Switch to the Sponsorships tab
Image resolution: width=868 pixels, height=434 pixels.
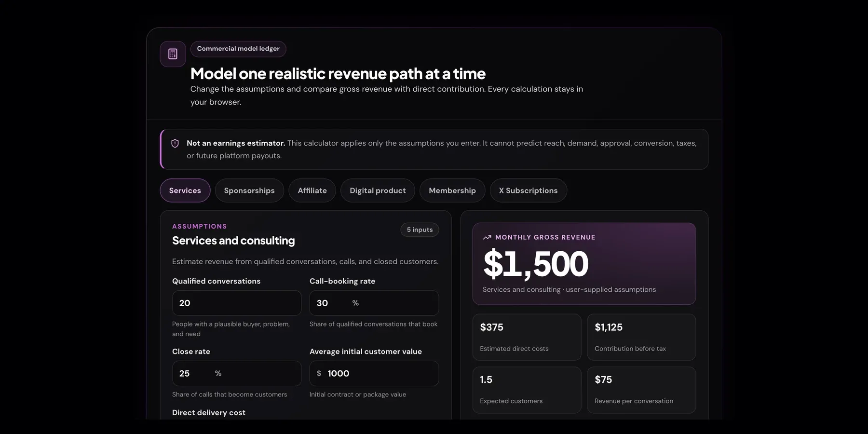[249, 190]
